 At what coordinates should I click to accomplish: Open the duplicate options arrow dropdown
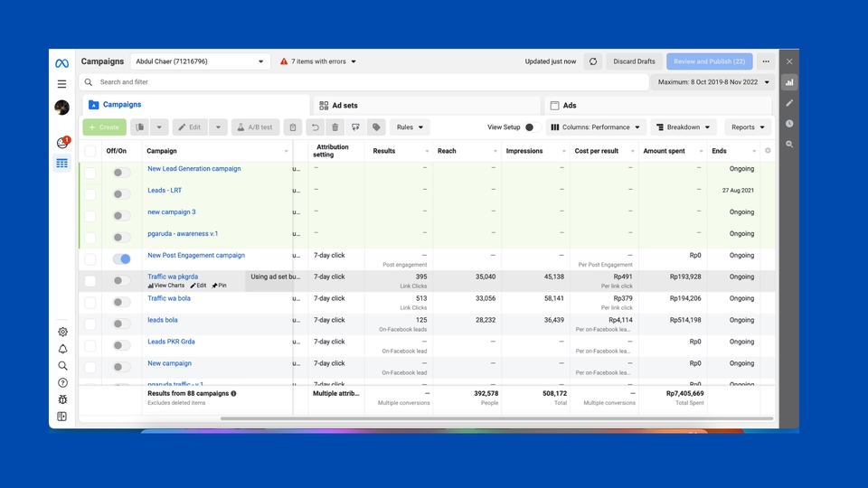159,127
